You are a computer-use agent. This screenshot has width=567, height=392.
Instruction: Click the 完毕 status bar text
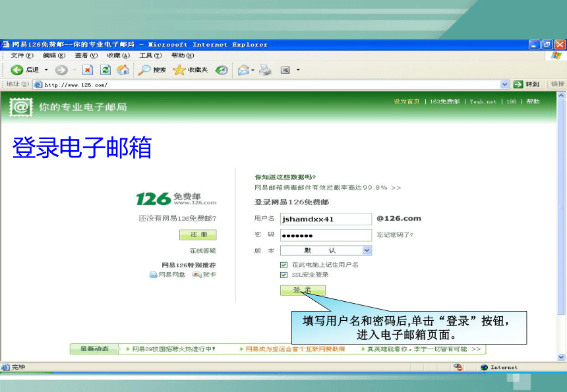point(18,367)
